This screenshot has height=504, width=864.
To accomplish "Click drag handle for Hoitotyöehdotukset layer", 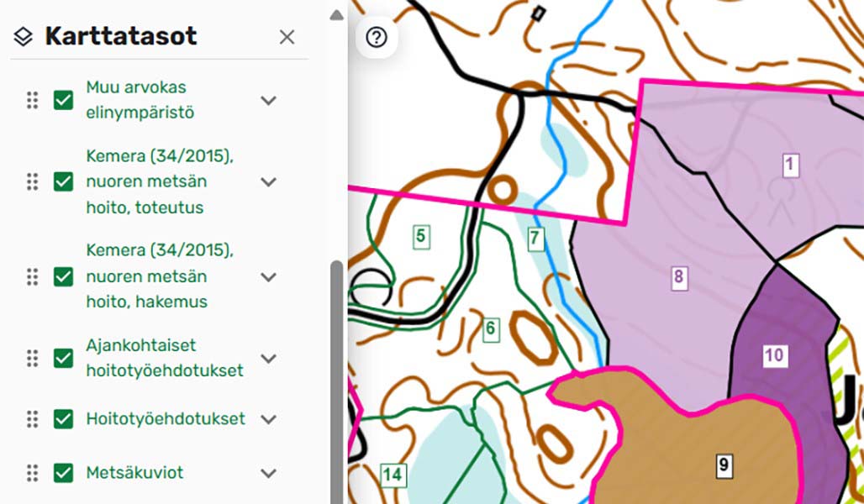I will pos(32,419).
